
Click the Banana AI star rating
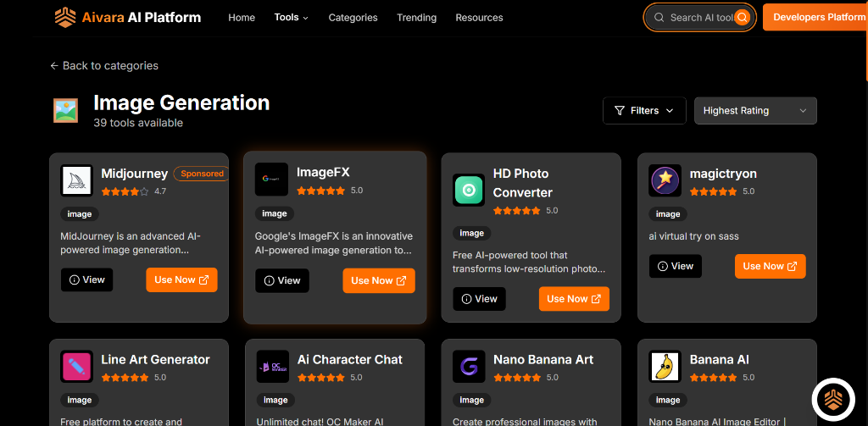click(x=714, y=378)
